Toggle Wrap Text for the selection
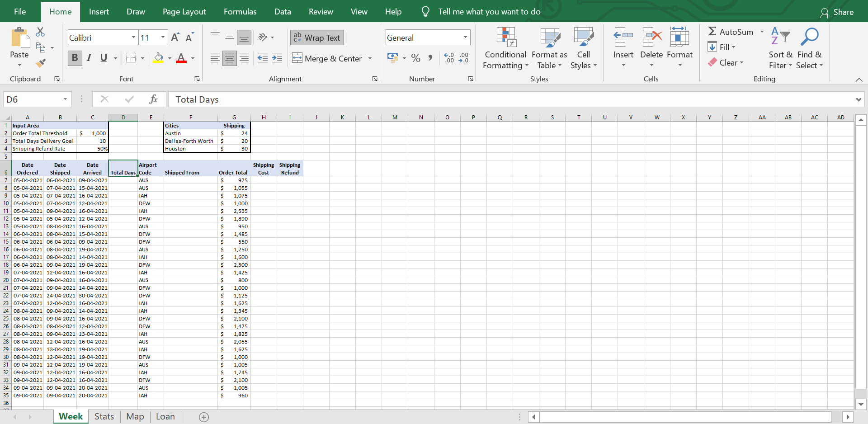868x424 pixels. 316,38
